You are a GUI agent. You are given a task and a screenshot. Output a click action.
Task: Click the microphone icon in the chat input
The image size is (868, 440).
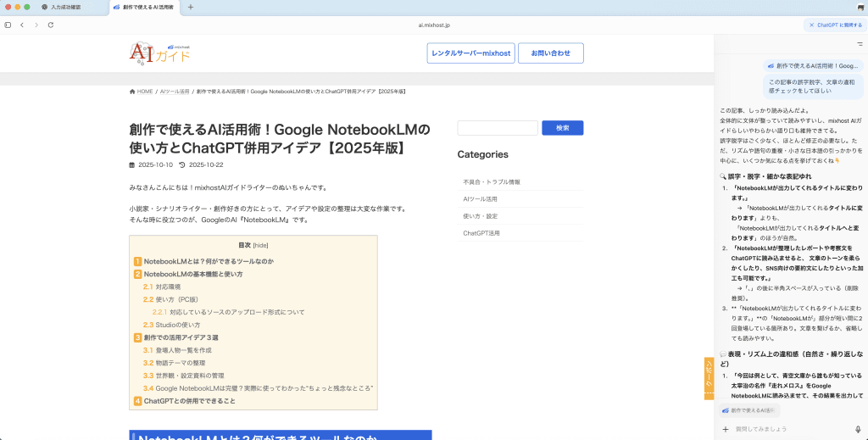click(858, 429)
